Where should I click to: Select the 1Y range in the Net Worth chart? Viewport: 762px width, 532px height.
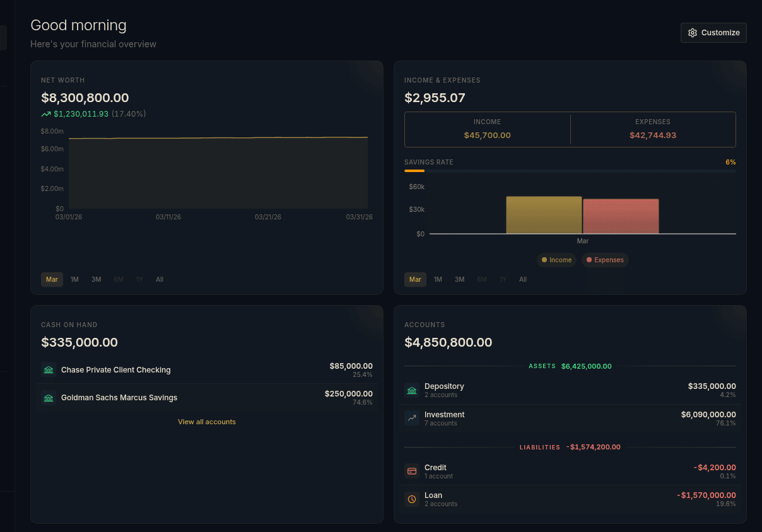pos(139,279)
